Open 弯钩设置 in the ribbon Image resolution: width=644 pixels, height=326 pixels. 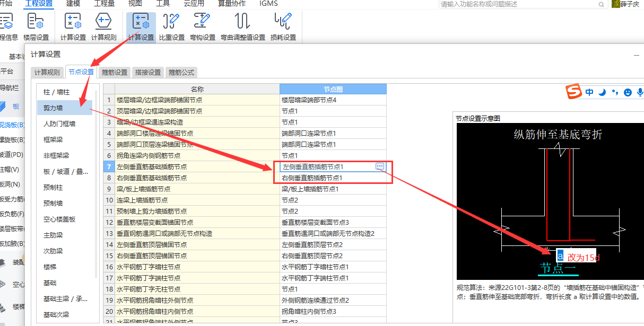click(x=203, y=28)
